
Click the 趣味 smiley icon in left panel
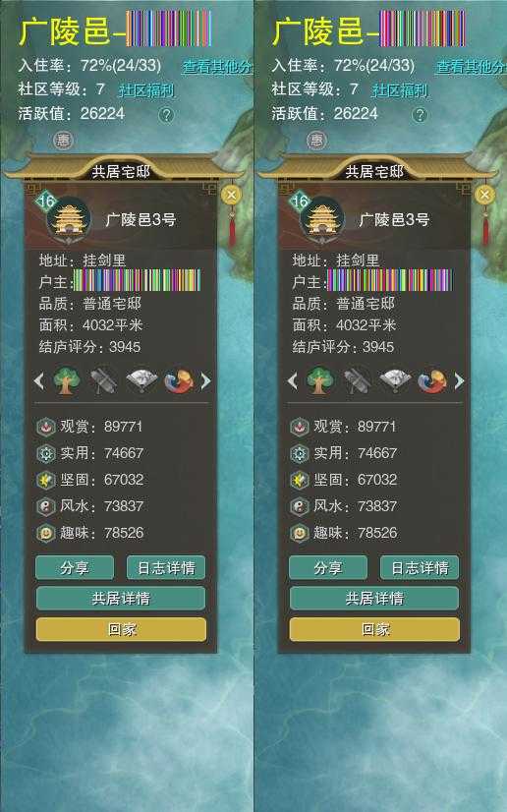point(45,533)
